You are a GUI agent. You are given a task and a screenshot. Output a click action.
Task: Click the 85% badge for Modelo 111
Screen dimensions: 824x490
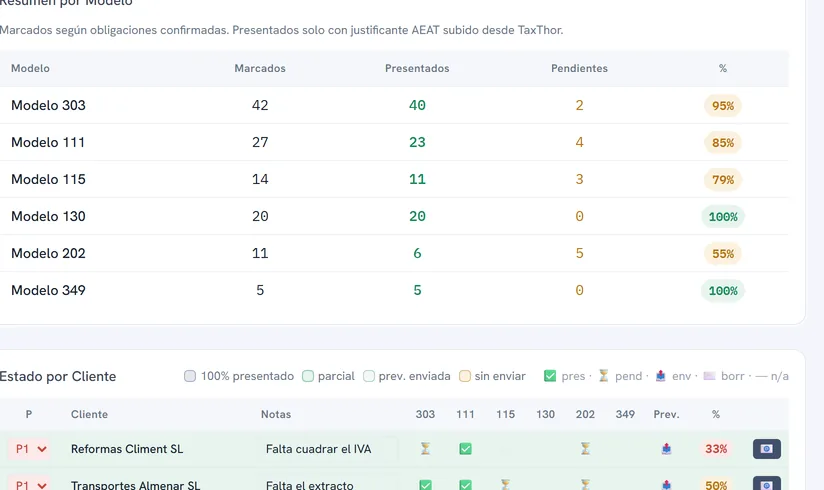[723, 142]
